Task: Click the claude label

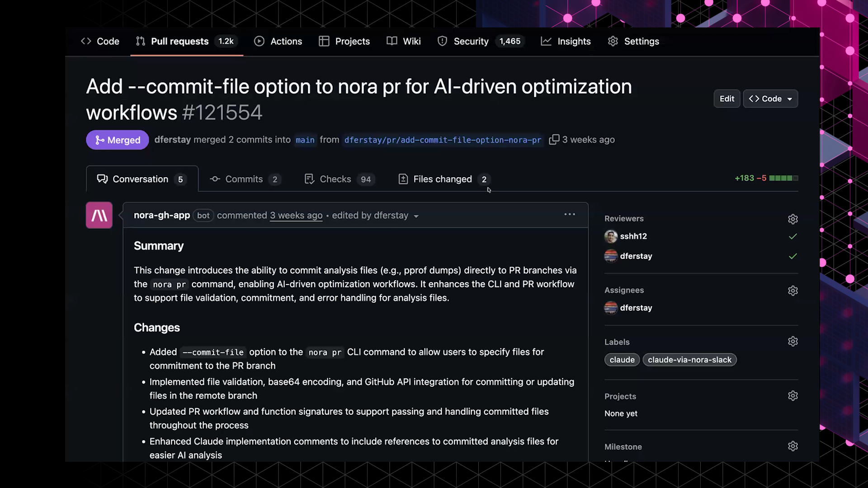Action: 622,360
